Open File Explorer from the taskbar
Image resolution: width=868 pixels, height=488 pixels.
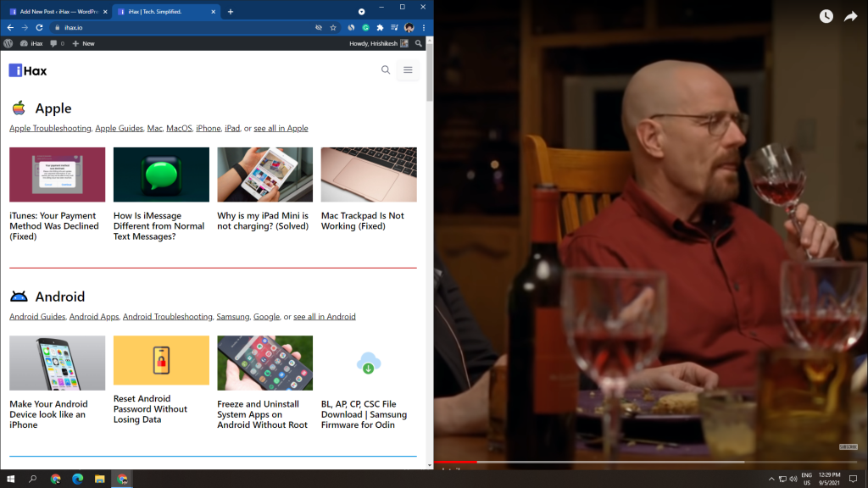(100, 479)
